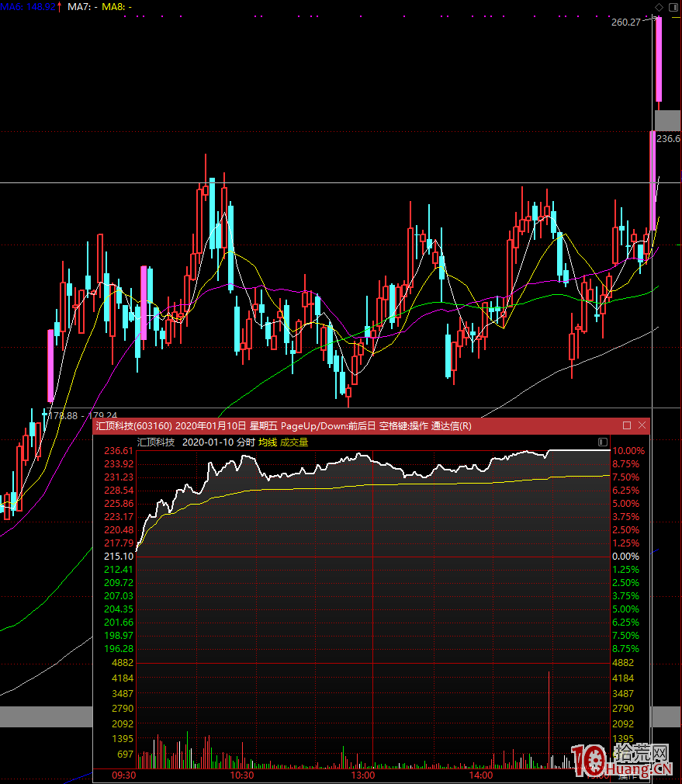Screen dimensions: 682x784
Task: Click the tall red volume spike bar
Action: 549,720
